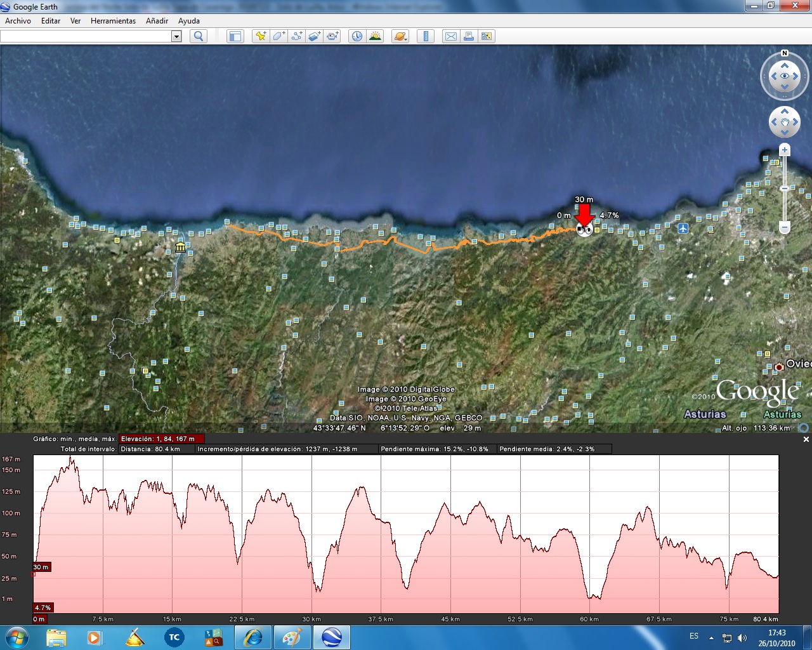The height and width of the screenshot is (650, 812).
Task: Move right with the hand joystick arrow
Action: [794, 122]
